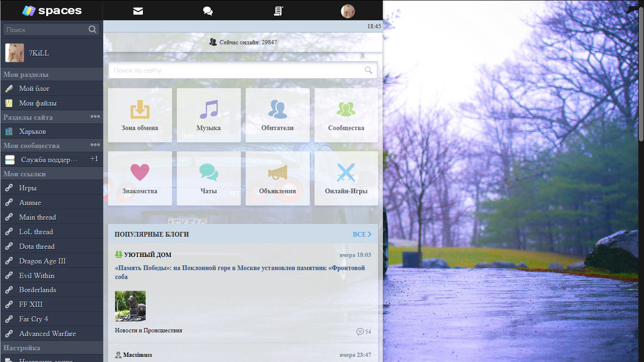The height and width of the screenshot is (362, 644).
Task: Open the Онлайн-Игры swords tile
Action: pos(347,179)
